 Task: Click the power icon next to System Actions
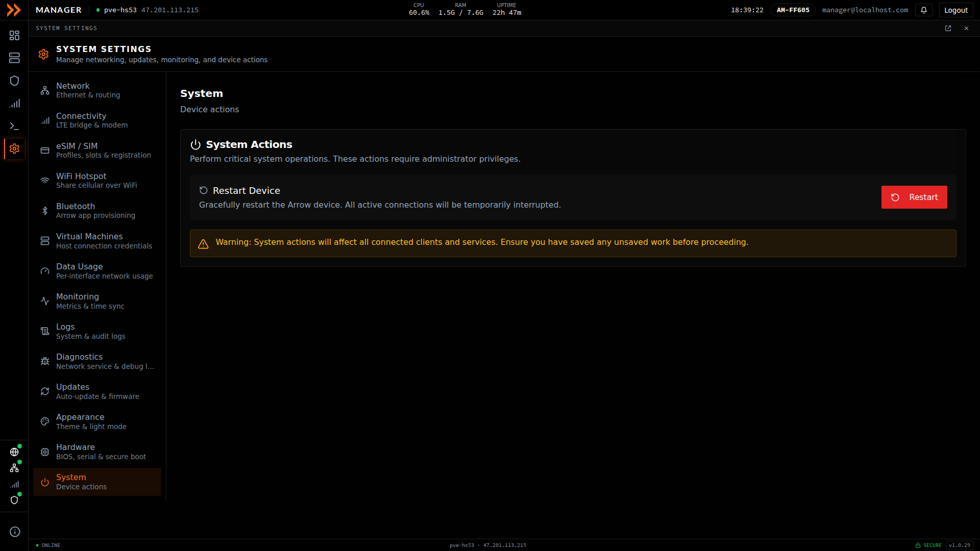pyautogui.click(x=195, y=145)
